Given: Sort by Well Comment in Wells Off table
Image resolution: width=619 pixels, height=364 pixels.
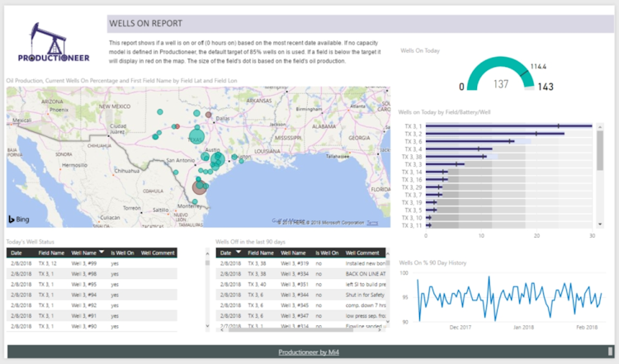Looking at the screenshot, I should (362, 253).
